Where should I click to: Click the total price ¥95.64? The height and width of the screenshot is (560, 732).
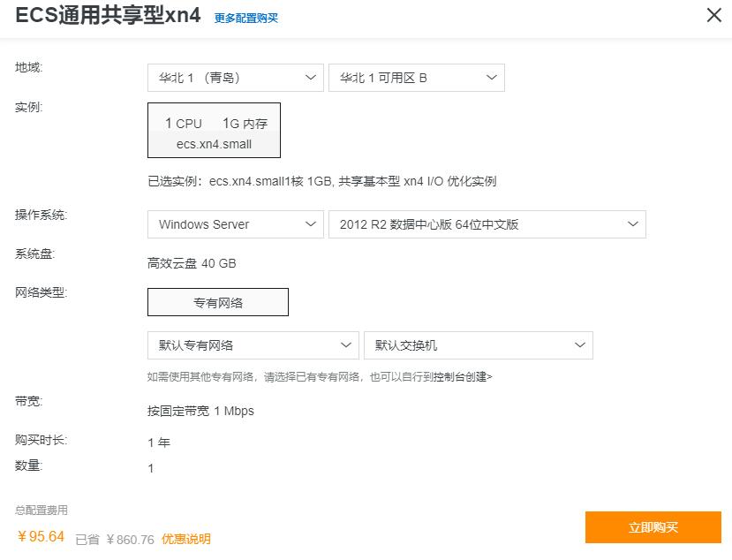(39, 536)
